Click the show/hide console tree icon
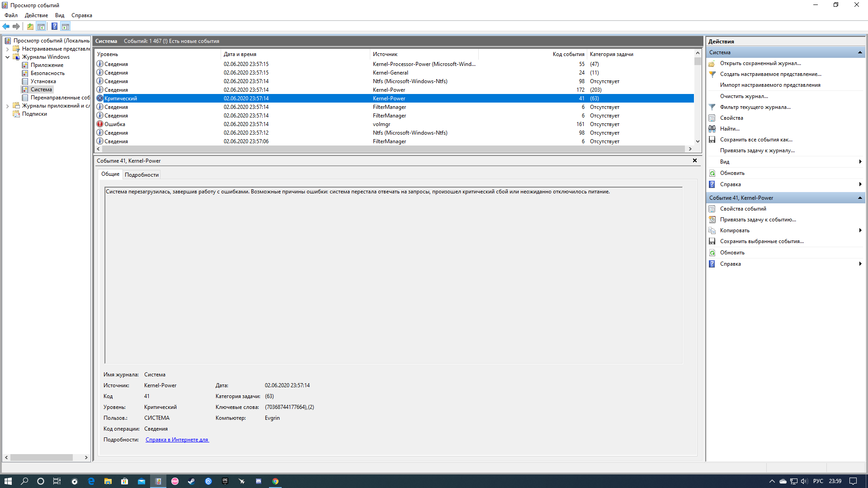Viewport: 868px width, 488px height. (x=41, y=26)
